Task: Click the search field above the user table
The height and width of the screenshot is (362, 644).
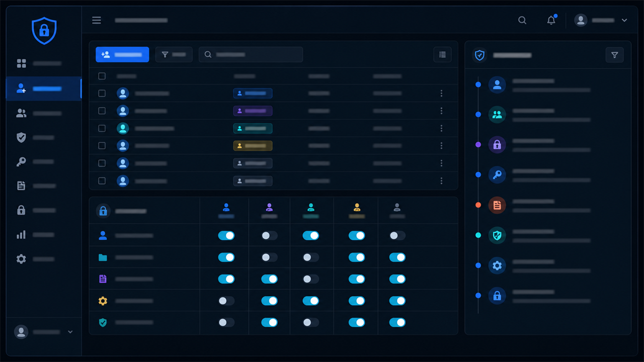Action: [251, 54]
